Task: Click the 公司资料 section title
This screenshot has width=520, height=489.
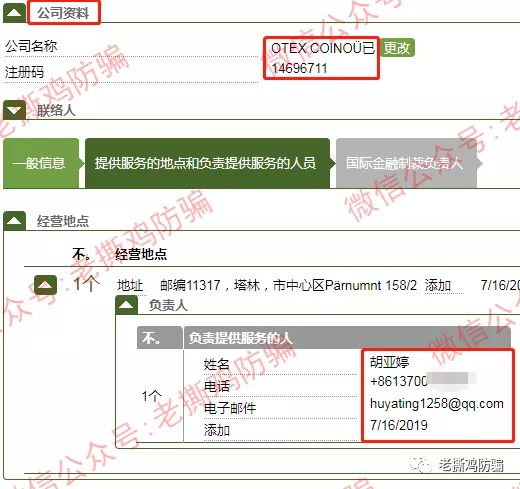Action: coord(63,13)
